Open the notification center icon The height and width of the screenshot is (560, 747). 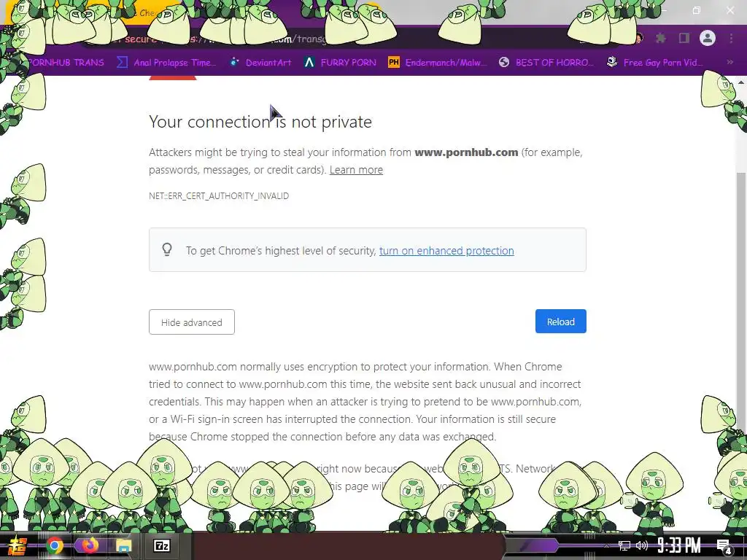point(724,546)
